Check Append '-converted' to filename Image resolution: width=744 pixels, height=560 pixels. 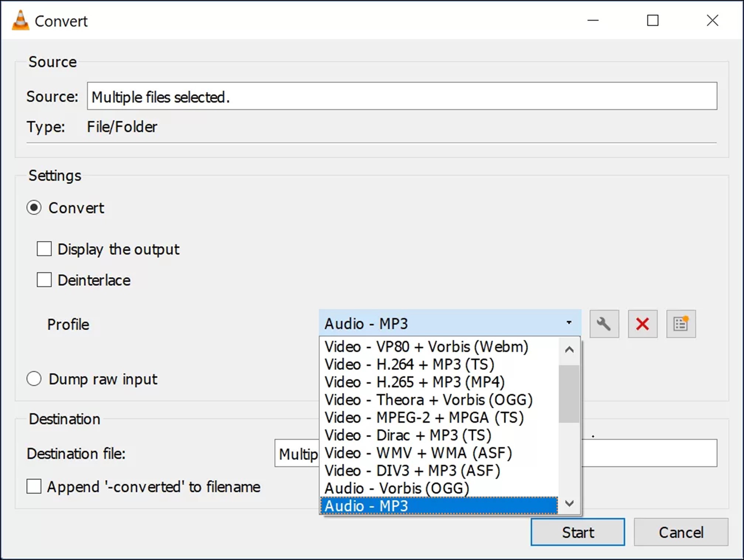pos(34,486)
